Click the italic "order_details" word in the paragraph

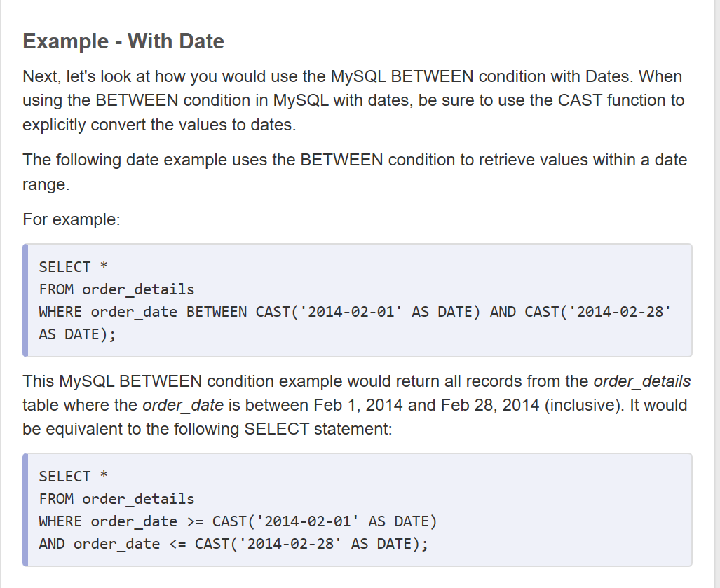coord(641,382)
